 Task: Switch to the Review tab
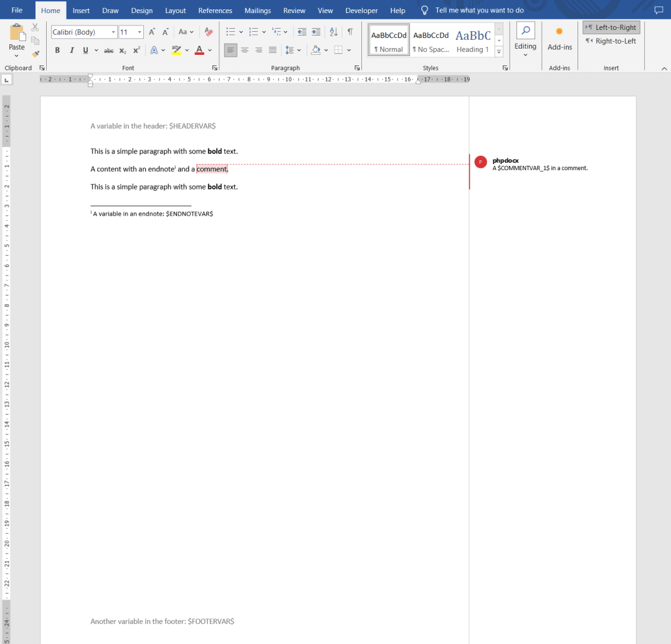click(x=294, y=11)
